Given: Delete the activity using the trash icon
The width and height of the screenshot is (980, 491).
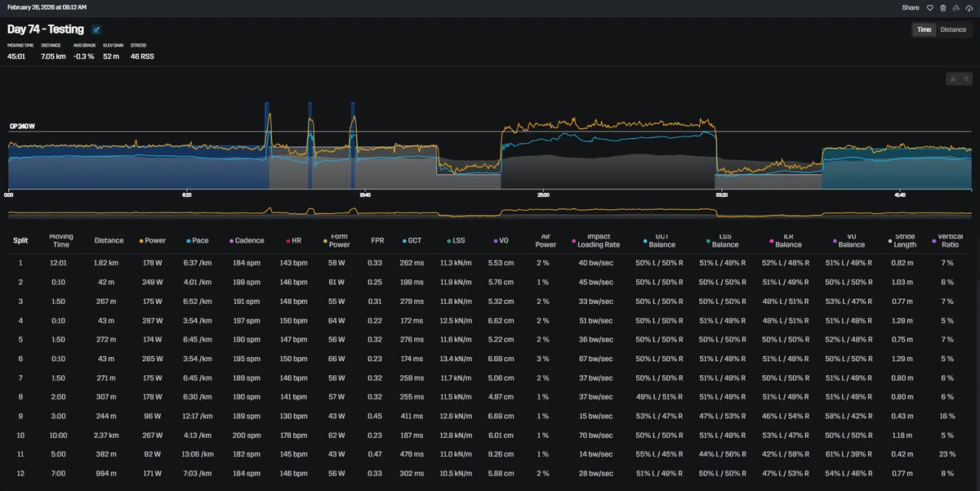Looking at the screenshot, I should coord(942,7).
